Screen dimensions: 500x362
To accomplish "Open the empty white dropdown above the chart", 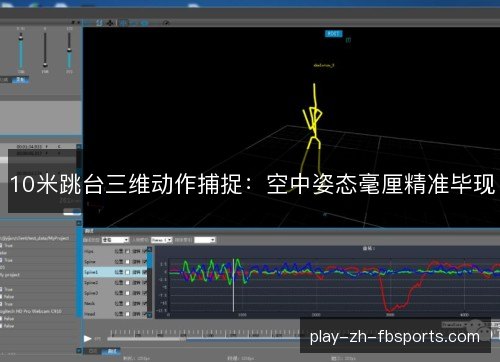I will pos(205,240).
